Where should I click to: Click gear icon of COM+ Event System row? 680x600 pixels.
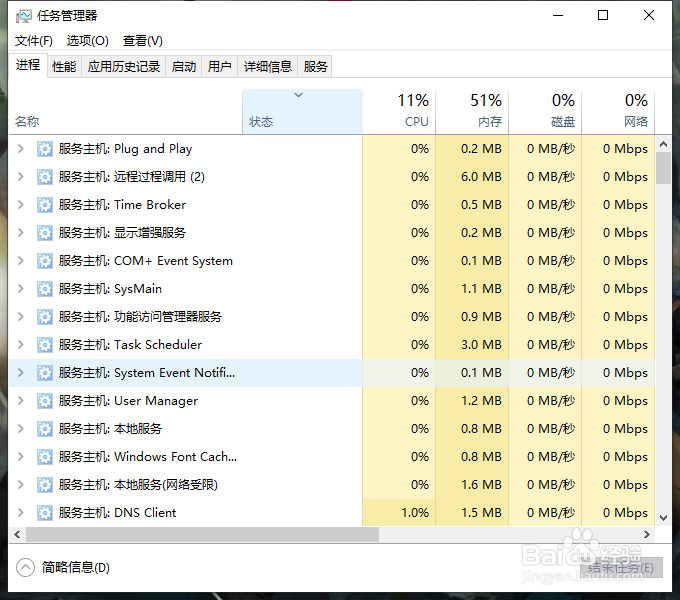[x=45, y=261]
